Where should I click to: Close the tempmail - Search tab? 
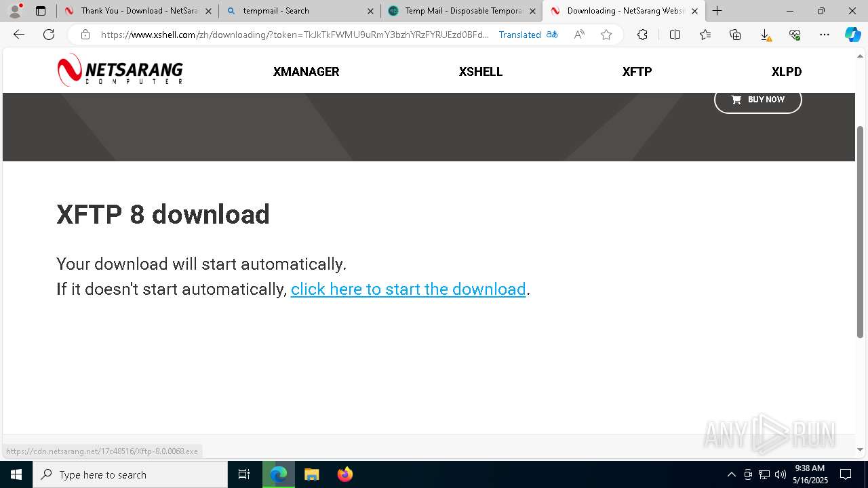point(370,11)
